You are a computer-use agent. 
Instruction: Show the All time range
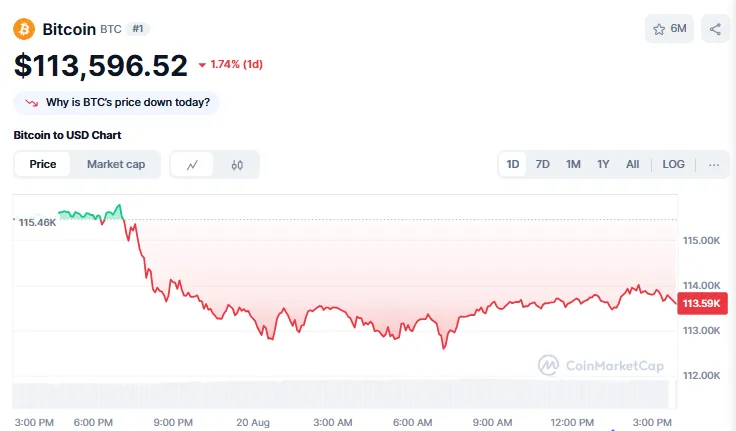(633, 164)
